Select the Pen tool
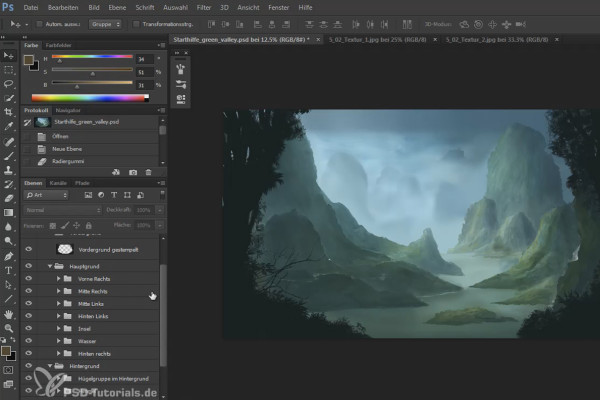 coord(8,256)
